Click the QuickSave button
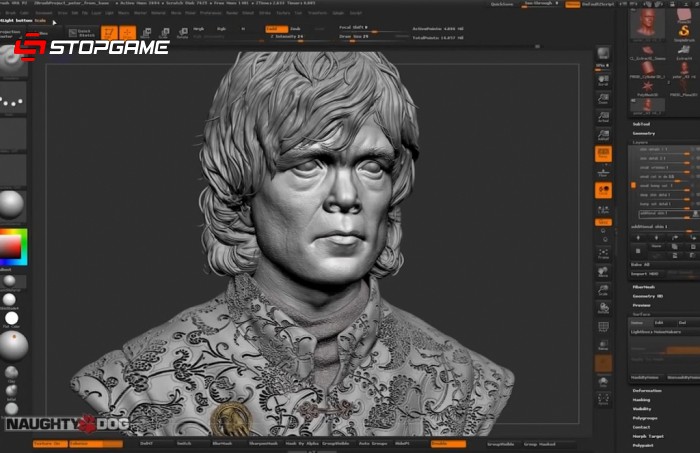The width and height of the screenshot is (700, 453). tap(502, 4)
